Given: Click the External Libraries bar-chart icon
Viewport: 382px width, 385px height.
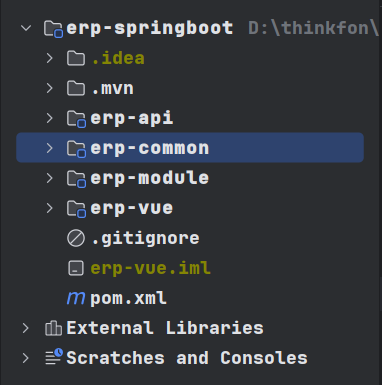Looking at the screenshot, I should tap(53, 328).
